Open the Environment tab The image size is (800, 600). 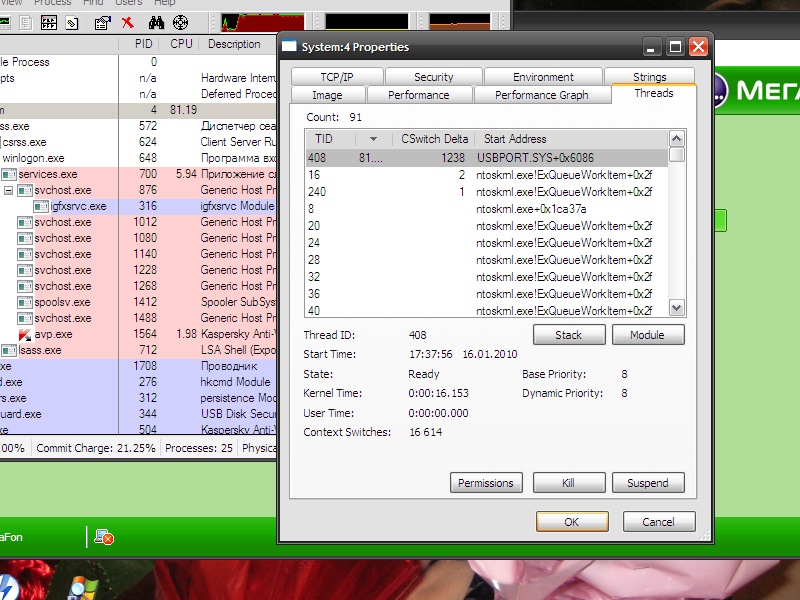(543, 77)
